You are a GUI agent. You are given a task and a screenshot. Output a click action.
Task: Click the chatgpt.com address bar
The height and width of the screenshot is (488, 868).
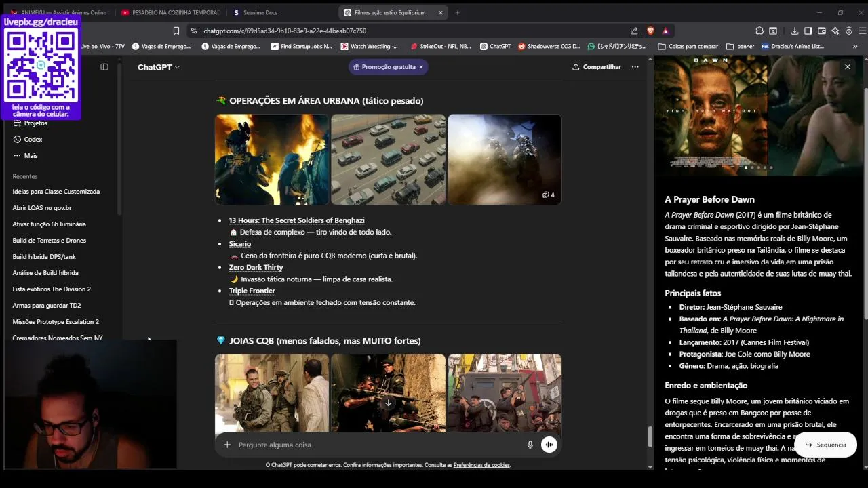(407, 30)
